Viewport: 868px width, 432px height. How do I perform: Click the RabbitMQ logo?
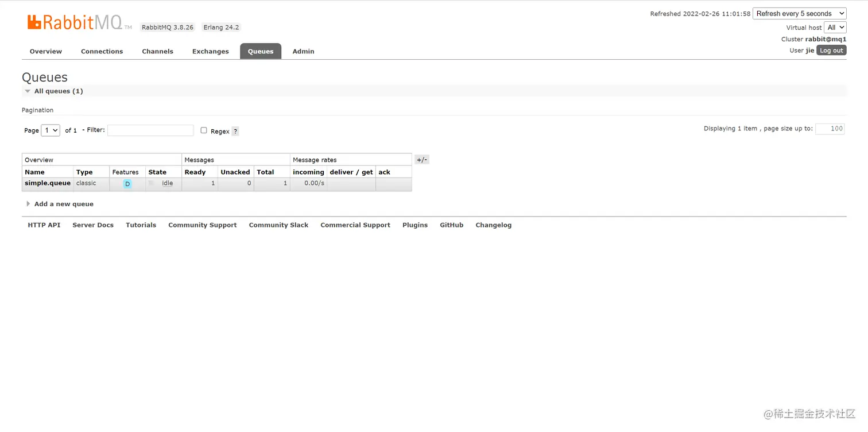tap(79, 22)
